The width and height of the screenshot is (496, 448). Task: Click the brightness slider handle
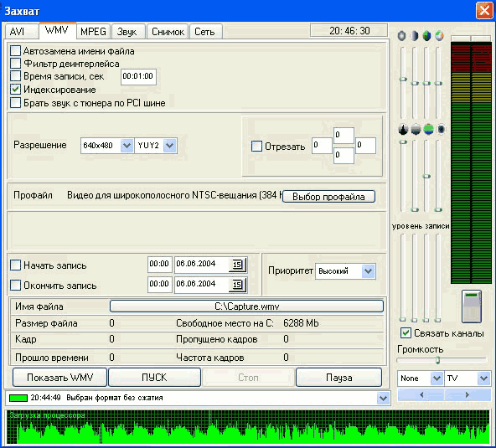[403, 79]
